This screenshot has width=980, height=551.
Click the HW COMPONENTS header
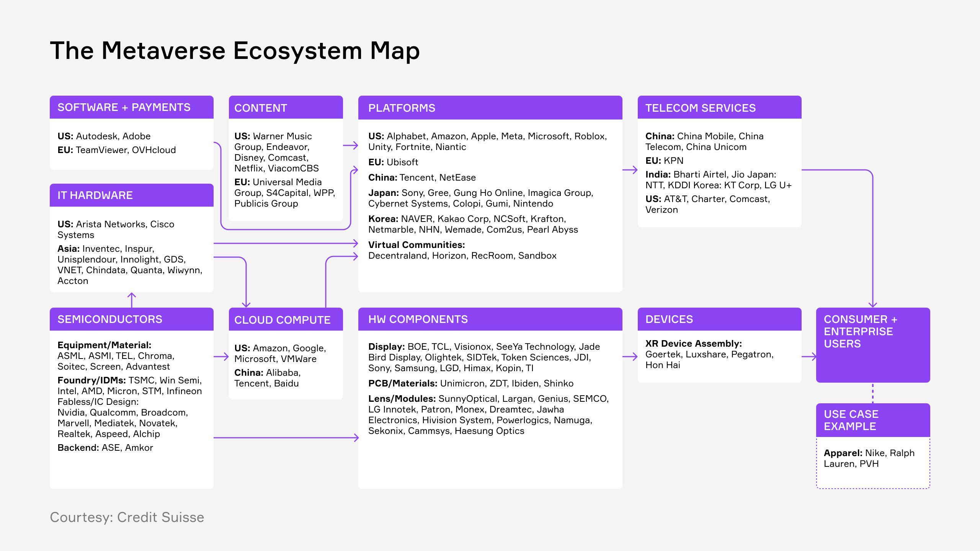pos(490,319)
